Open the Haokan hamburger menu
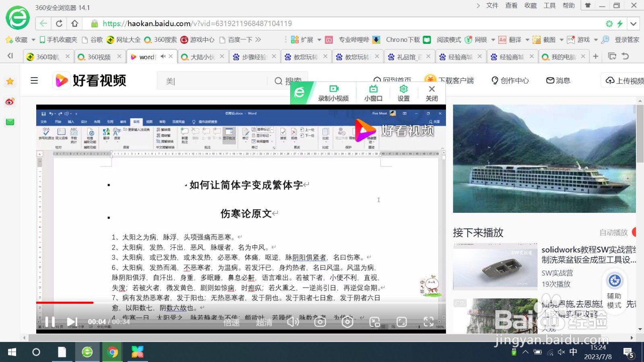The image size is (644, 362). click(34, 80)
